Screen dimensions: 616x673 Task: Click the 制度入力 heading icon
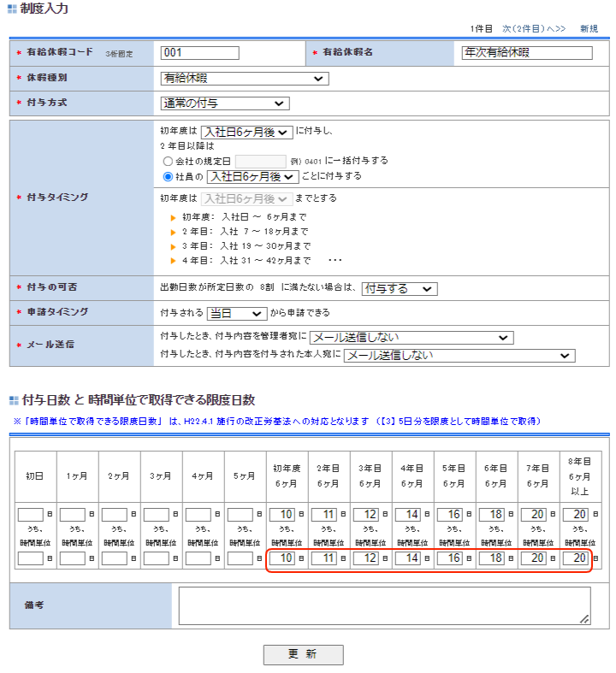[x=13, y=9]
